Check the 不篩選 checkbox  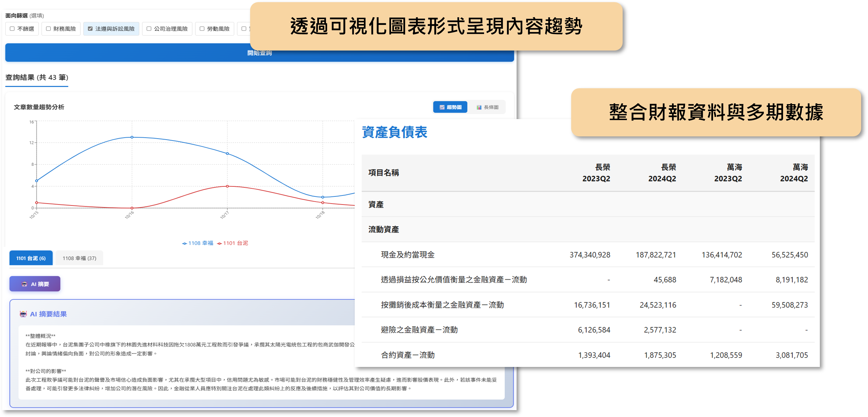(13, 29)
